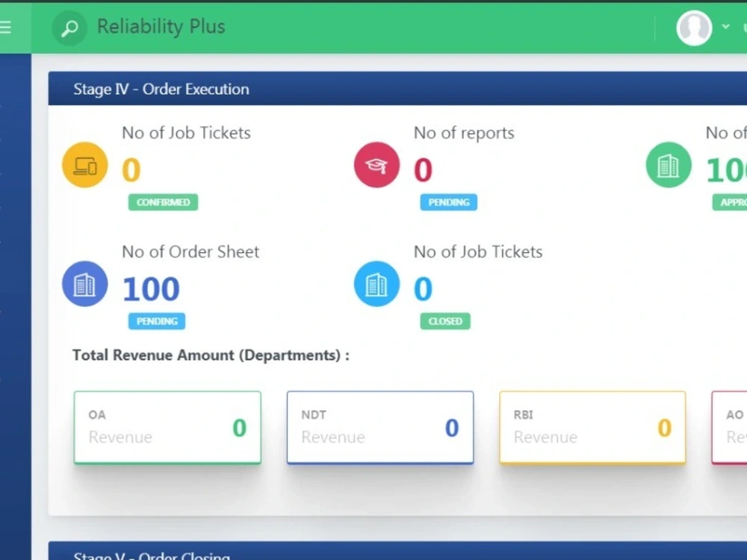The width and height of the screenshot is (747, 560).
Task: Click the PENDING badge under Order Sheet
Action: 157,321
